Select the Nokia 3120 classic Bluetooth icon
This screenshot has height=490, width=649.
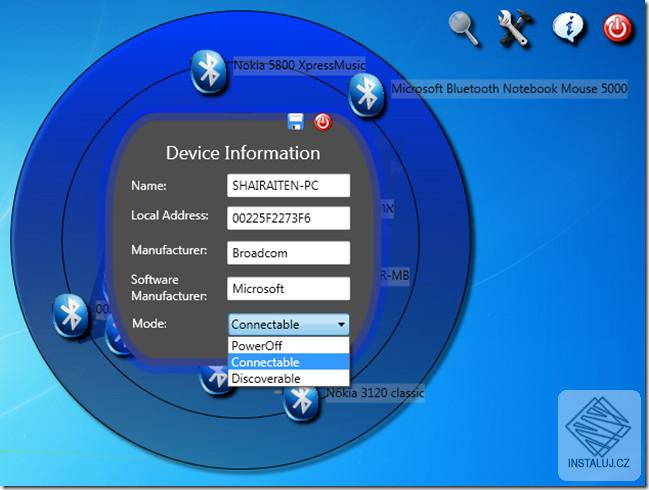pyautogui.click(x=301, y=402)
